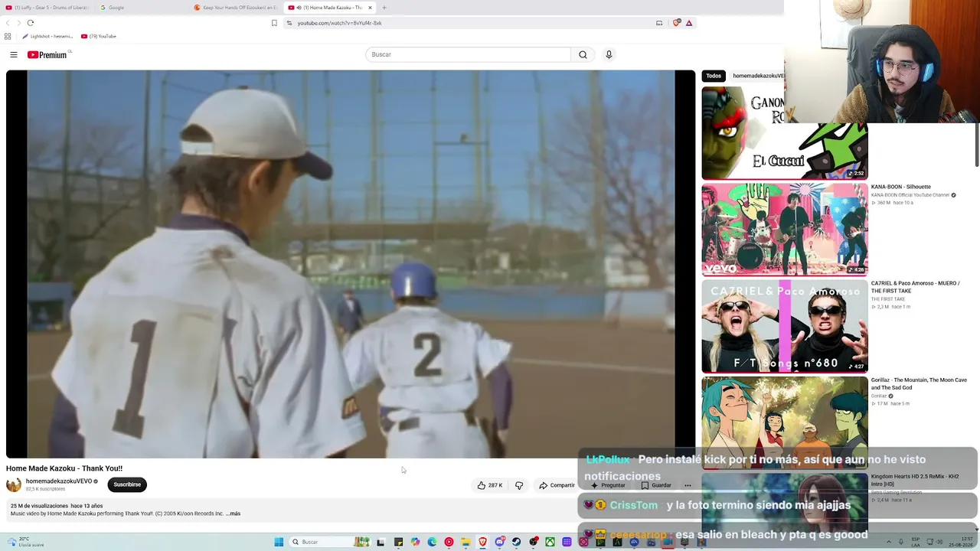The image size is (980, 551).
Task: Open KANA-BOON Silhouette video thumbnail
Action: [x=785, y=230]
